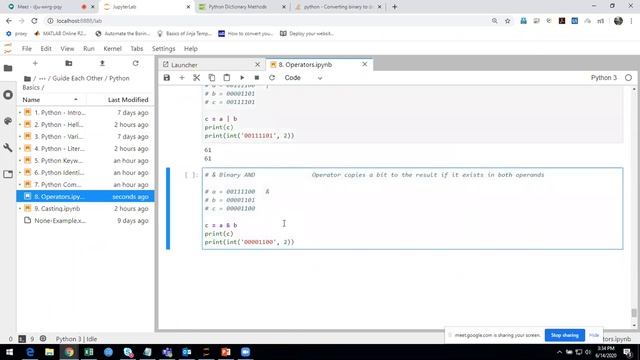The image size is (640, 360).
Task: Go back in the browser
Action: point(9,21)
